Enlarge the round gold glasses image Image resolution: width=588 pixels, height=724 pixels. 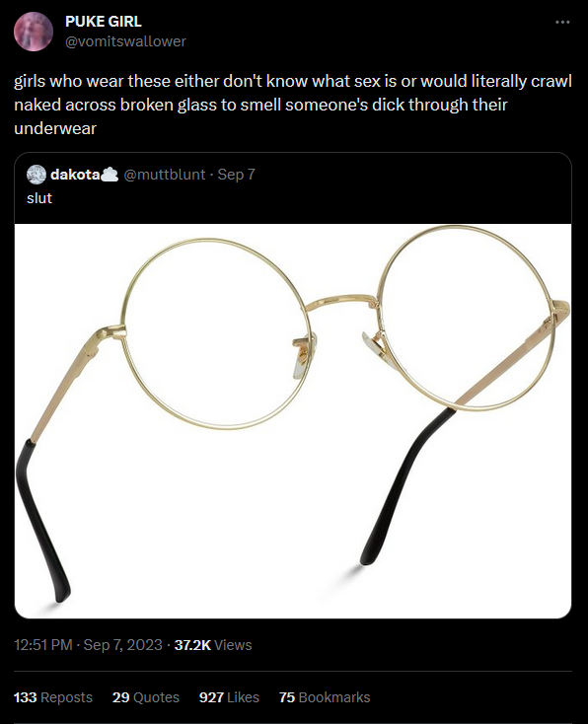click(x=293, y=420)
